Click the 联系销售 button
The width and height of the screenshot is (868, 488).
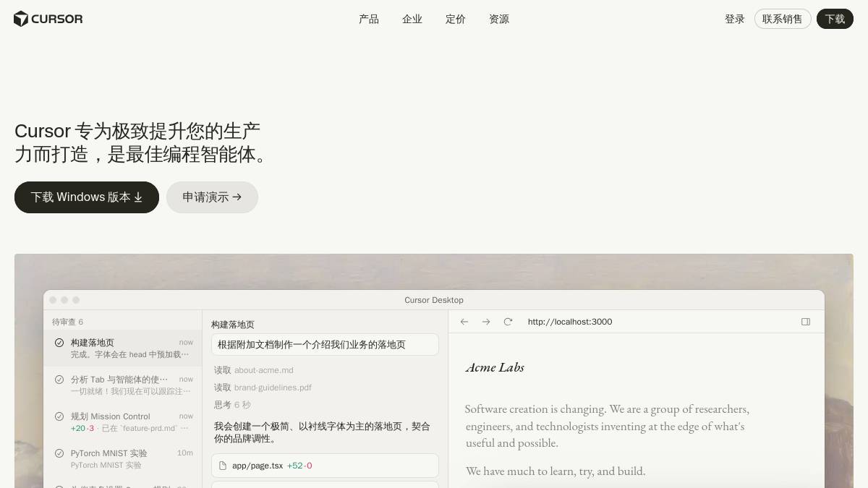point(783,19)
